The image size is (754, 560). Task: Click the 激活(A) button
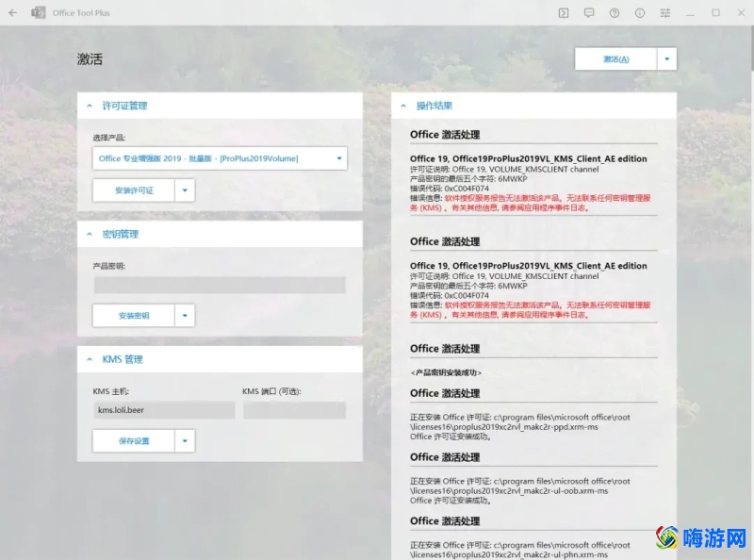(615, 58)
